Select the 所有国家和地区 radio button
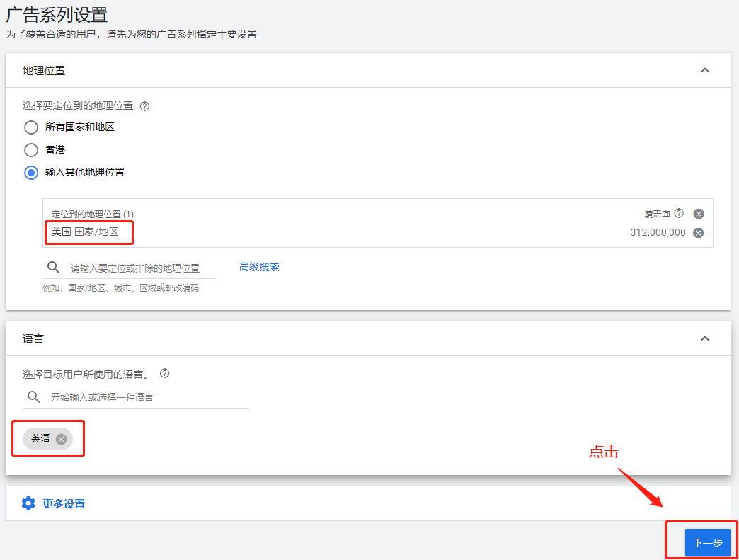The height and width of the screenshot is (560, 739). [30, 127]
